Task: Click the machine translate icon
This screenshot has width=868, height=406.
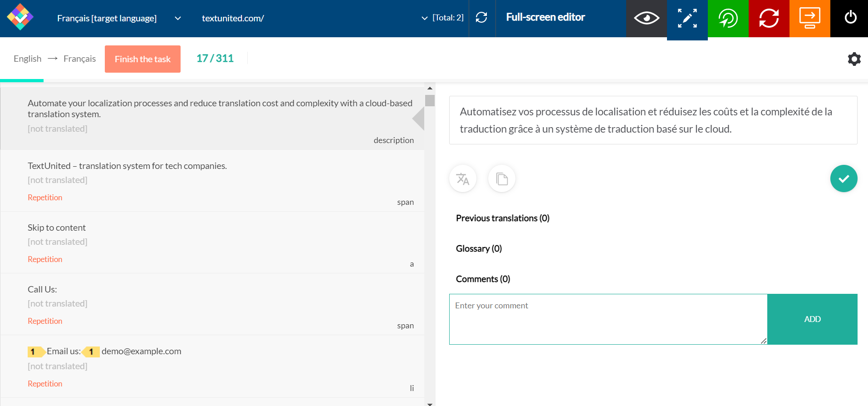Action: tap(463, 178)
